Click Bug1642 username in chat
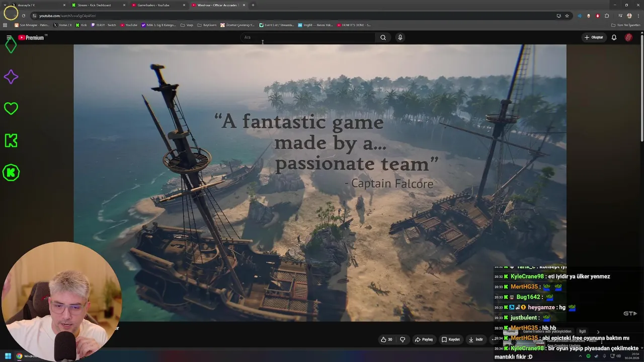Screen dimensions: 644x362 528,297
